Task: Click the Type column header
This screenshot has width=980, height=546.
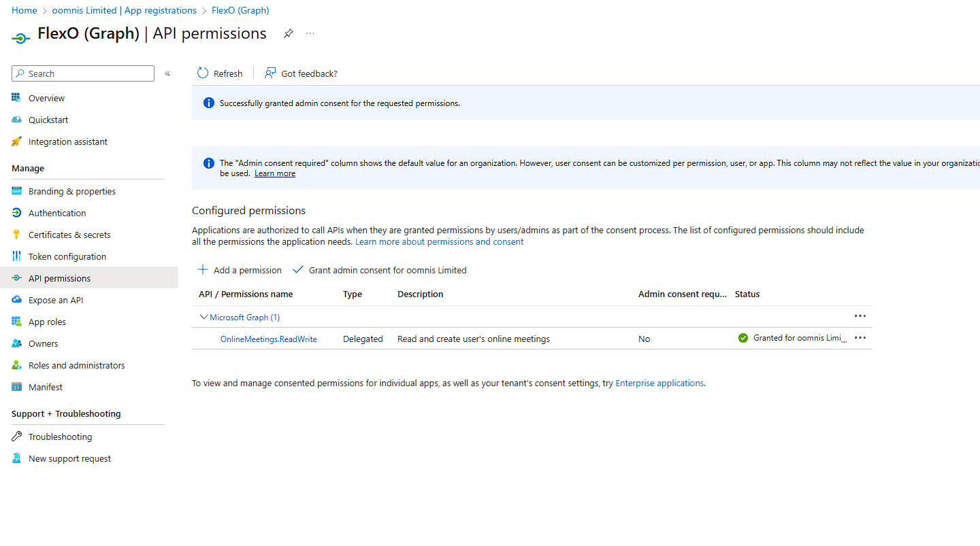Action: 353,294
